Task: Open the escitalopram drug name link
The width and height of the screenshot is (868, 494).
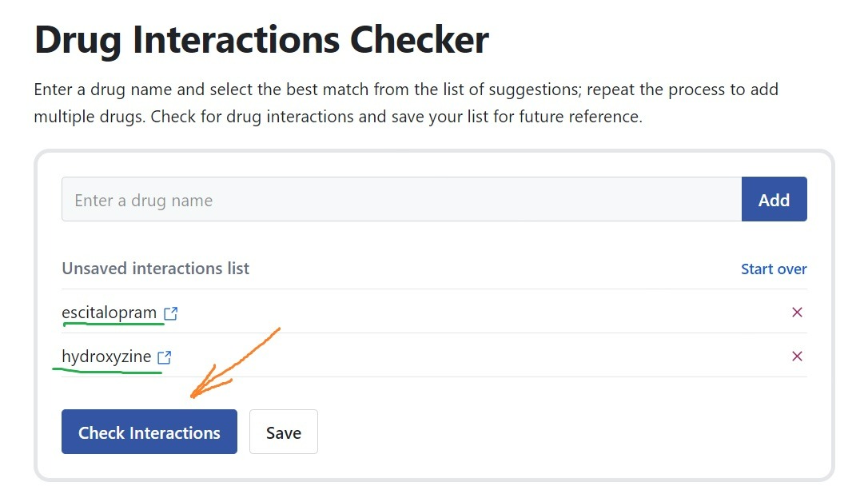Action: point(109,313)
